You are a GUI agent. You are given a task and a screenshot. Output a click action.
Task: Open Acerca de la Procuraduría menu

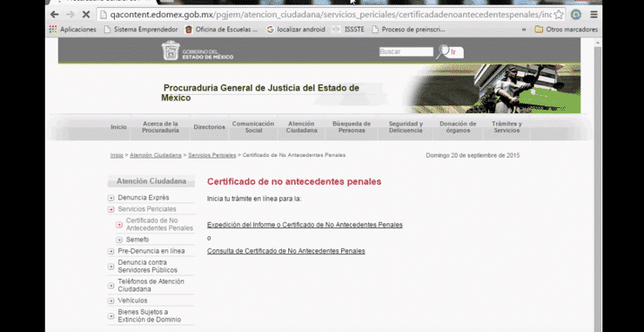coord(161,127)
